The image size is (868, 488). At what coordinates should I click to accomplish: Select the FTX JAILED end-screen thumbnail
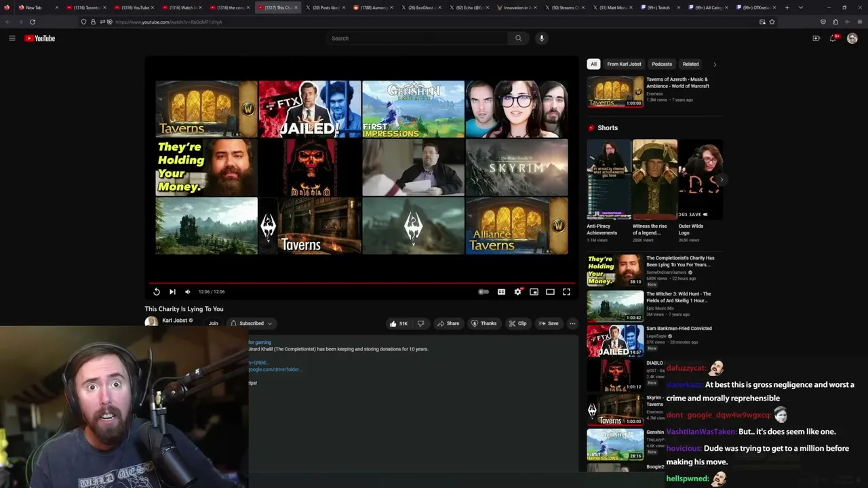310,109
